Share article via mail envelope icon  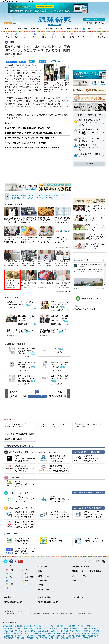(53, 62)
